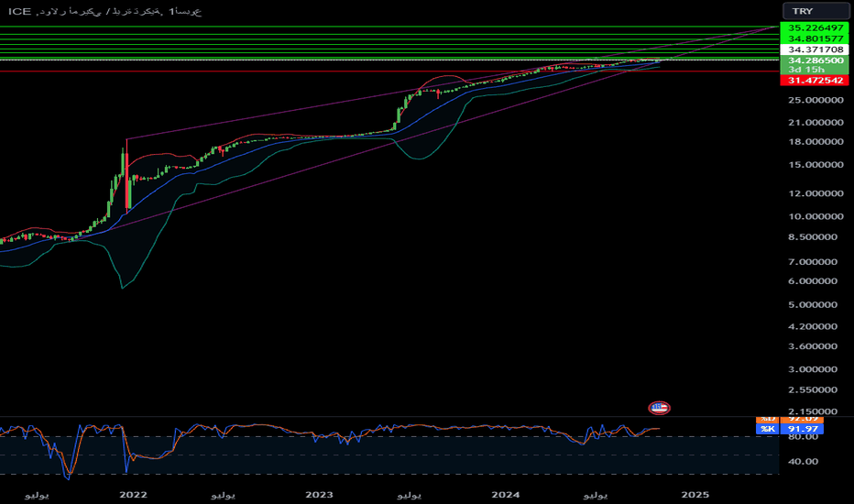Select the 35.226497 green price label
Image resolution: width=854 pixels, height=504 pixels.
pos(815,27)
